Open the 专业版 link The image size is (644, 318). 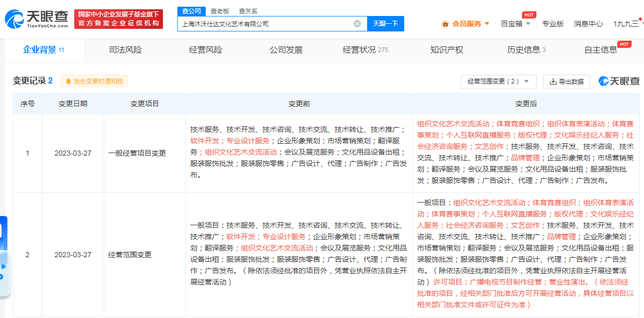pyautogui.click(x=553, y=24)
